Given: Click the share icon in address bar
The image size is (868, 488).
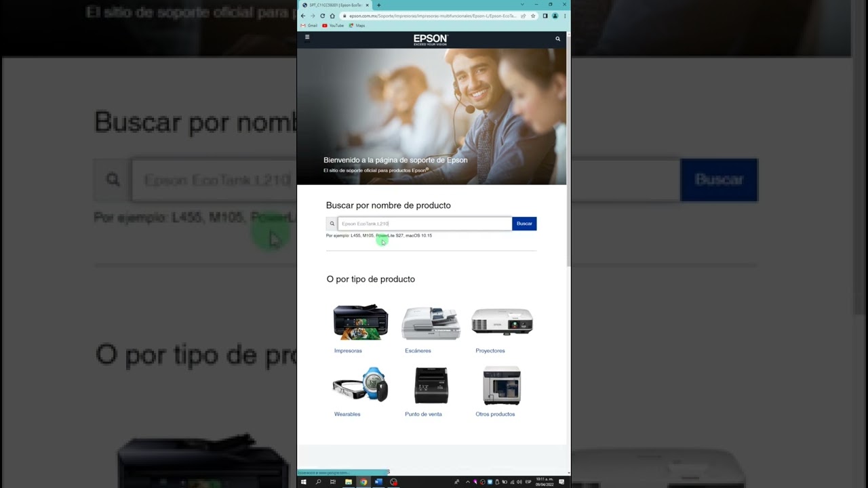Looking at the screenshot, I should (523, 16).
